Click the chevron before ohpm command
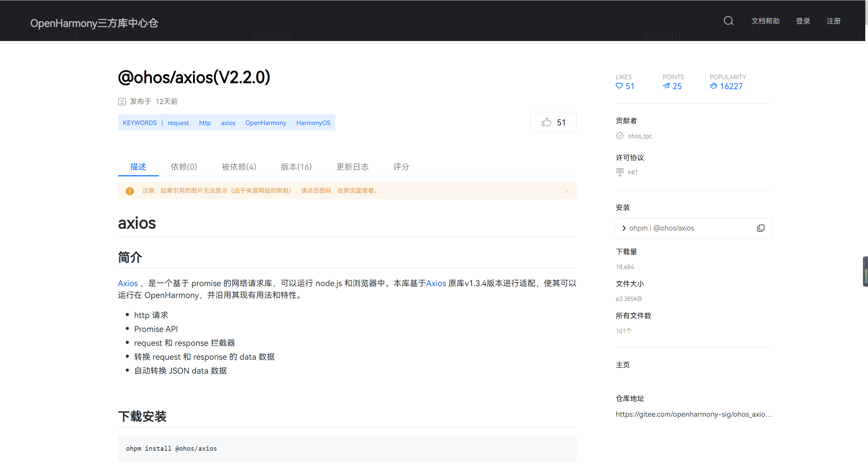 click(624, 228)
